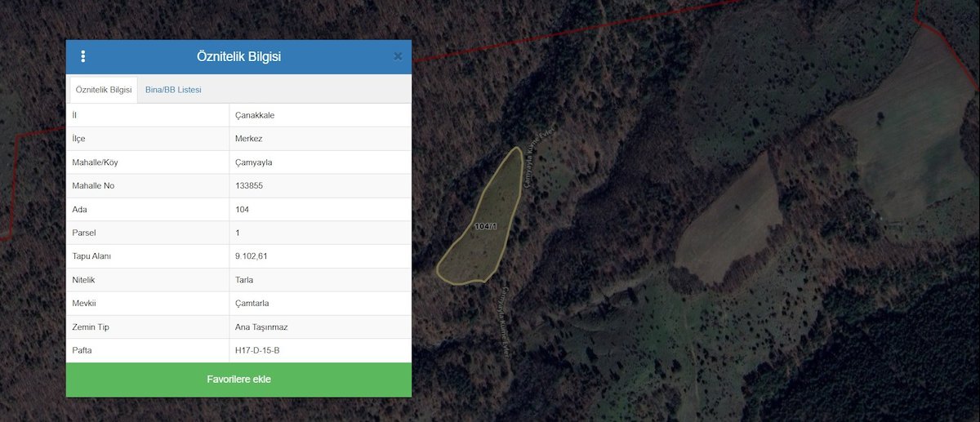Click the Öznitelik Bilgisi panel title bar
Viewport: 980px width, 422px height.
[x=238, y=56]
